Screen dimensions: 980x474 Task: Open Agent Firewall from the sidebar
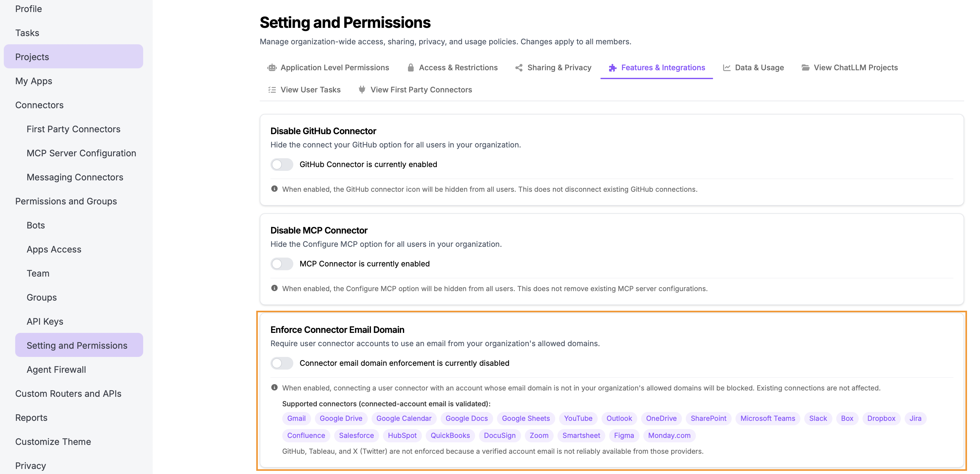click(56, 370)
